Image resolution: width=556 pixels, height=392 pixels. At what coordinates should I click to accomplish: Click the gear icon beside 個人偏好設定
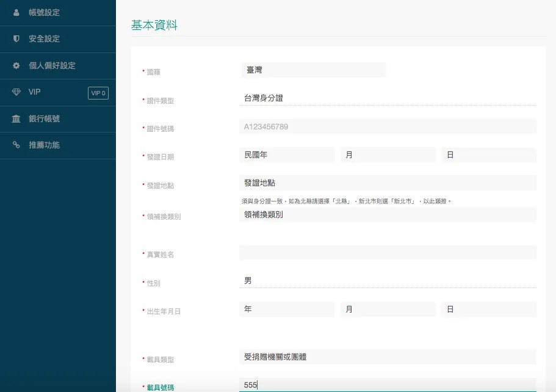tap(16, 65)
